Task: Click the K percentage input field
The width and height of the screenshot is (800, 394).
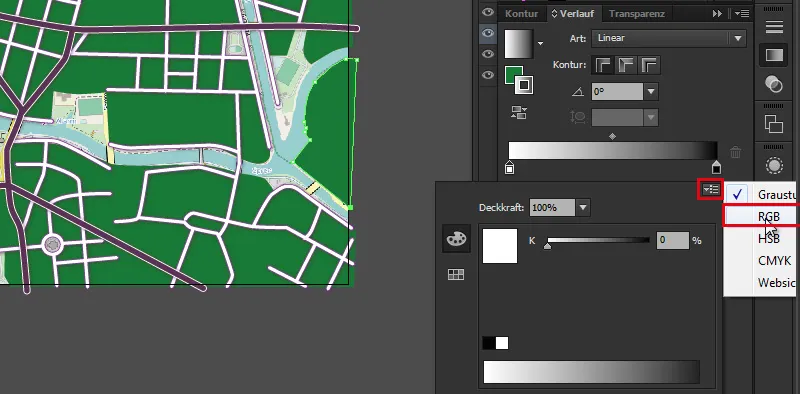Action: [673, 240]
